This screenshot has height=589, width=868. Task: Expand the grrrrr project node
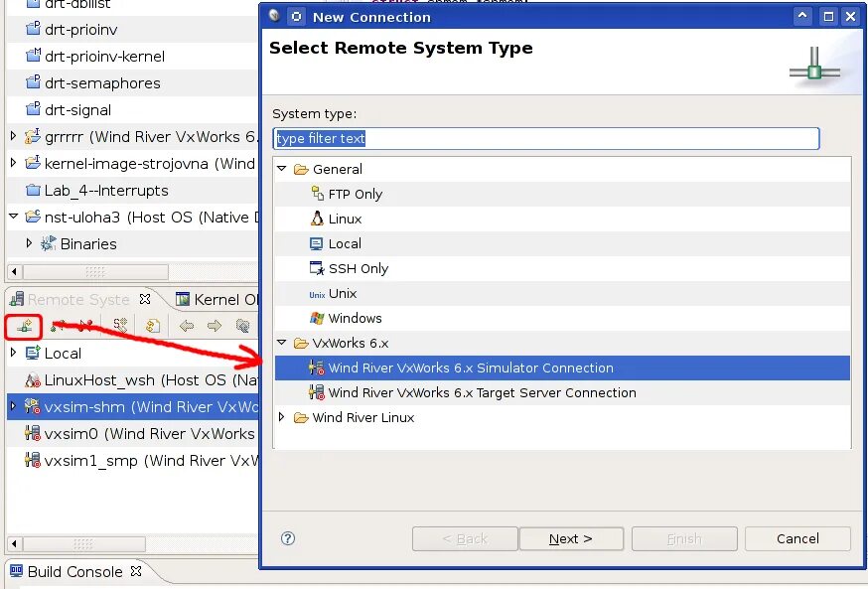point(13,136)
